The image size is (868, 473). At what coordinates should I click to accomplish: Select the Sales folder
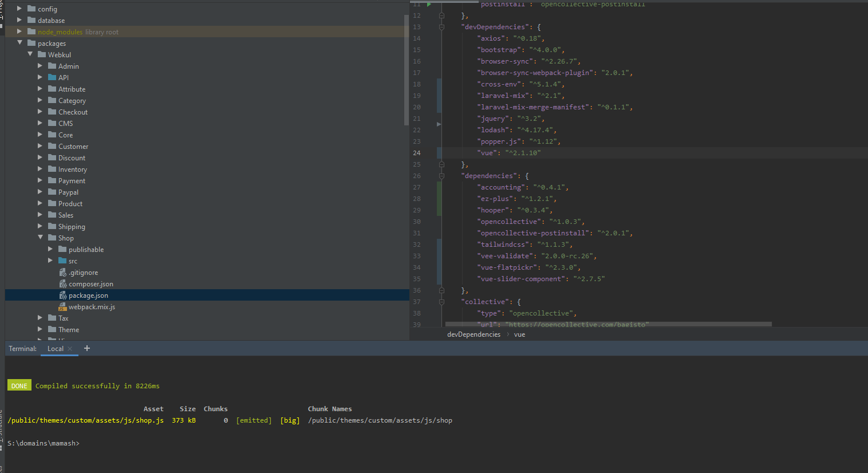(x=66, y=215)
